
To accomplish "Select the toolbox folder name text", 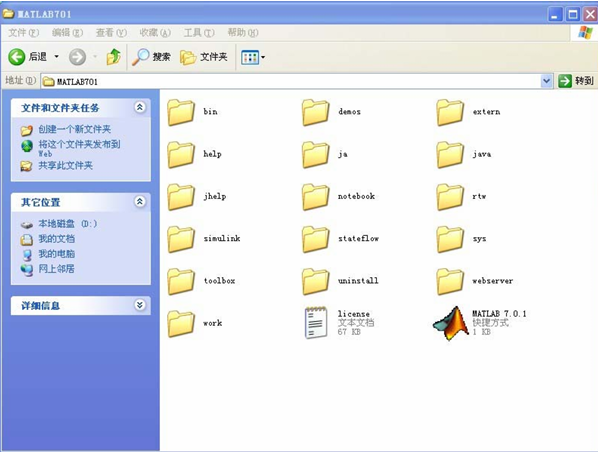I will click(219, 281).
